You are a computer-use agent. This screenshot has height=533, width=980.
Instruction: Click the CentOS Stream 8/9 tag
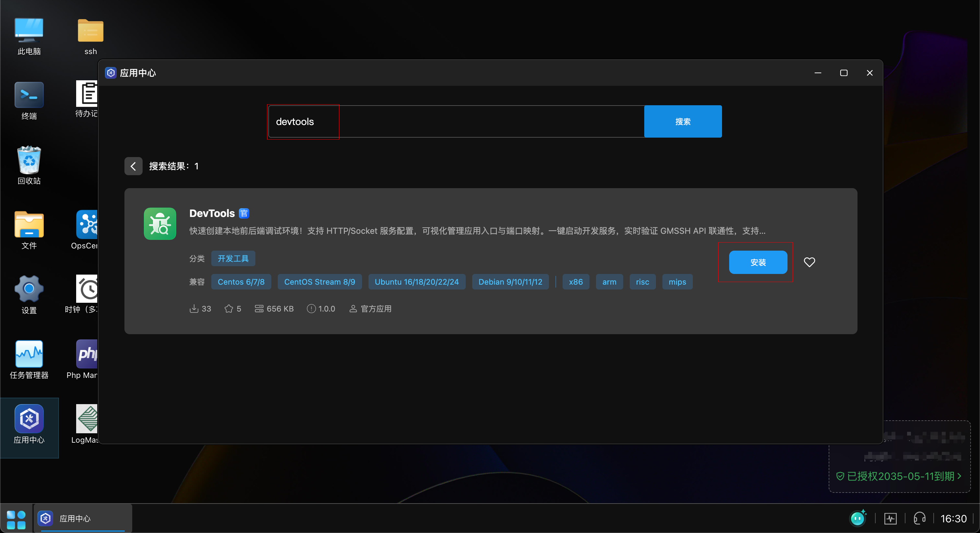click(319, 282)
